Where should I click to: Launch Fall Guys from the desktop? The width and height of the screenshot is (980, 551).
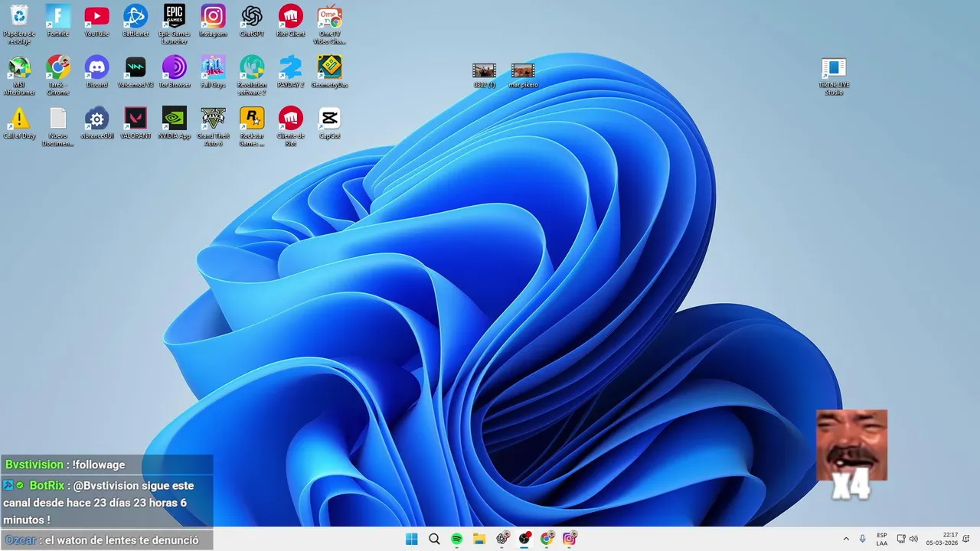pos(213,72)
